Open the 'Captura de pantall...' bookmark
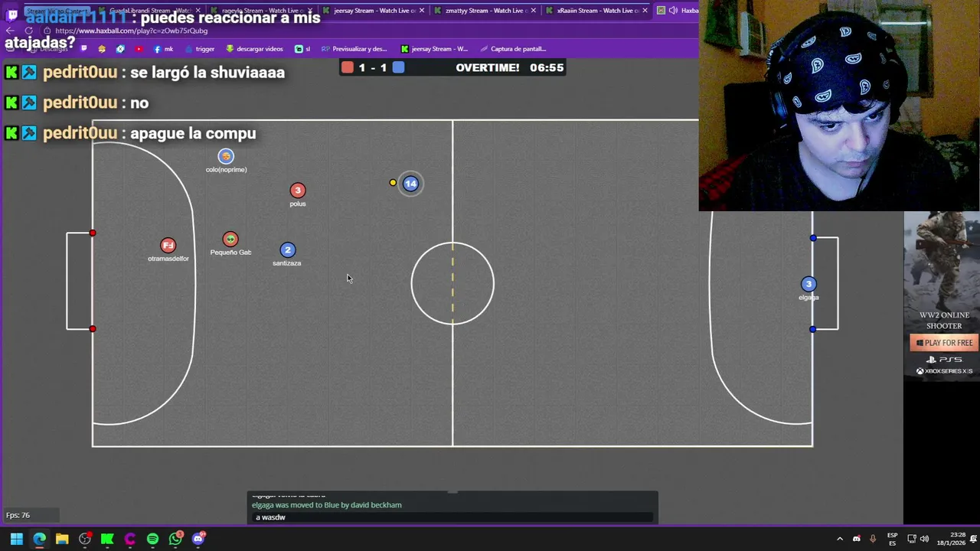 513,49
